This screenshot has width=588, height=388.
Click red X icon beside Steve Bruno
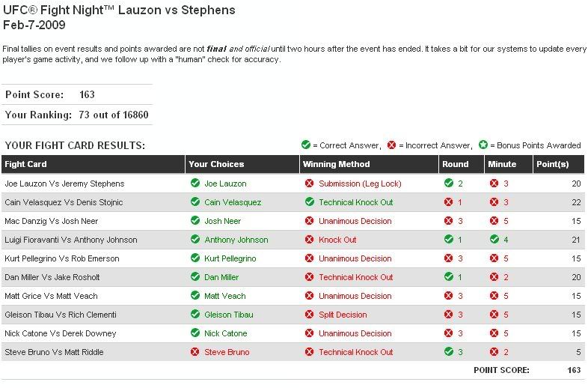tap(195, 352)
